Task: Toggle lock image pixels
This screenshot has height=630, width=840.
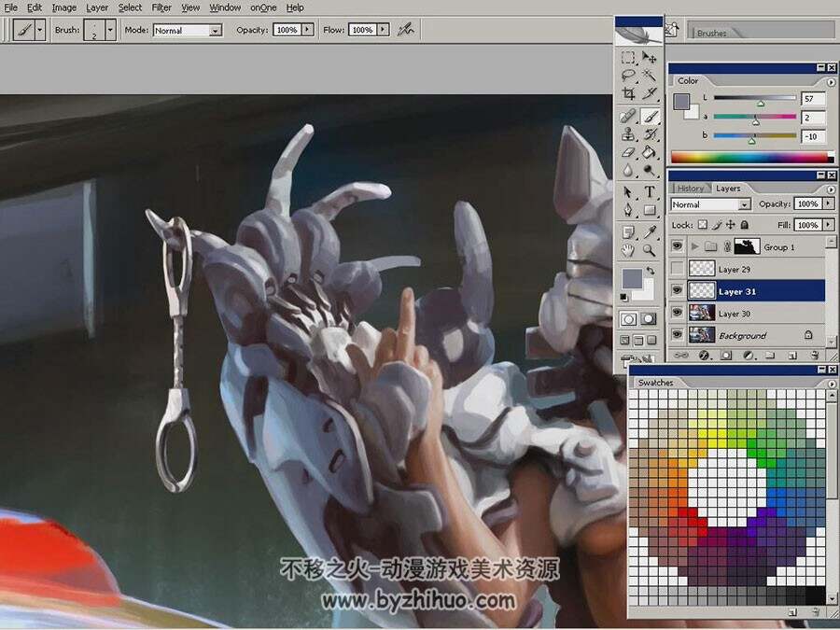Action: [x=717, y=225]
